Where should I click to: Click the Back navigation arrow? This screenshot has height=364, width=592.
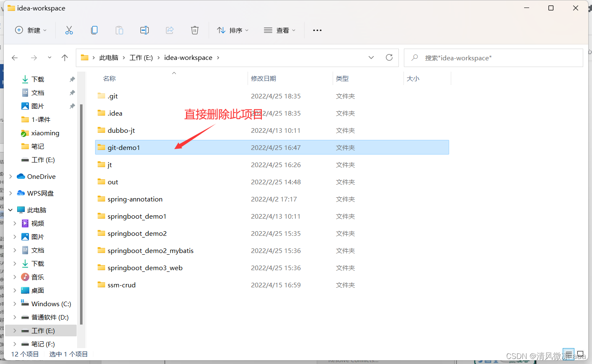15,57
